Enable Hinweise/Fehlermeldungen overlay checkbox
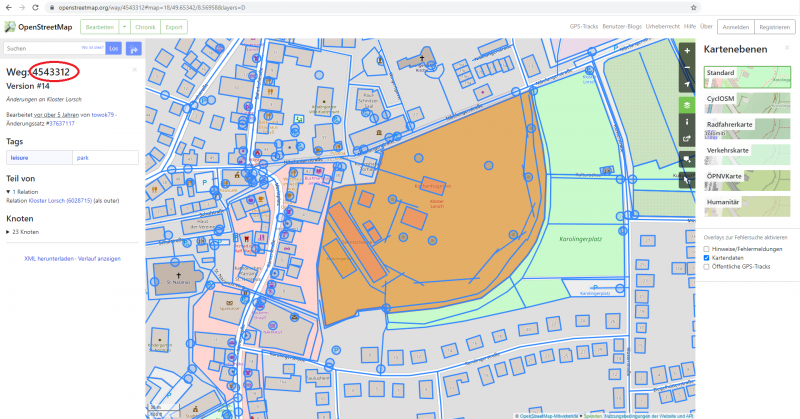The width and height of the screenshot is (800, 419). tap(706, 247)
